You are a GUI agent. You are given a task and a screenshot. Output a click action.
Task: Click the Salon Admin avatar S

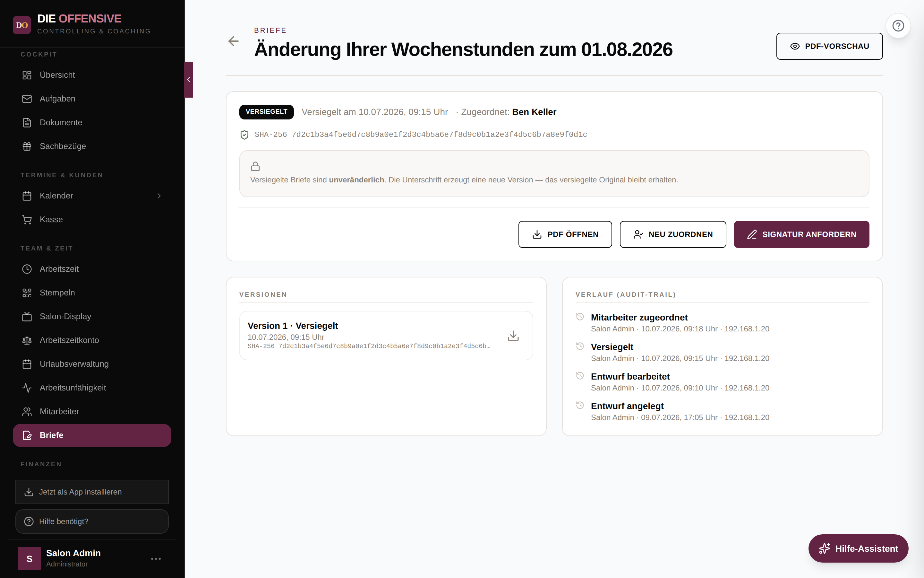click(30, 558)
